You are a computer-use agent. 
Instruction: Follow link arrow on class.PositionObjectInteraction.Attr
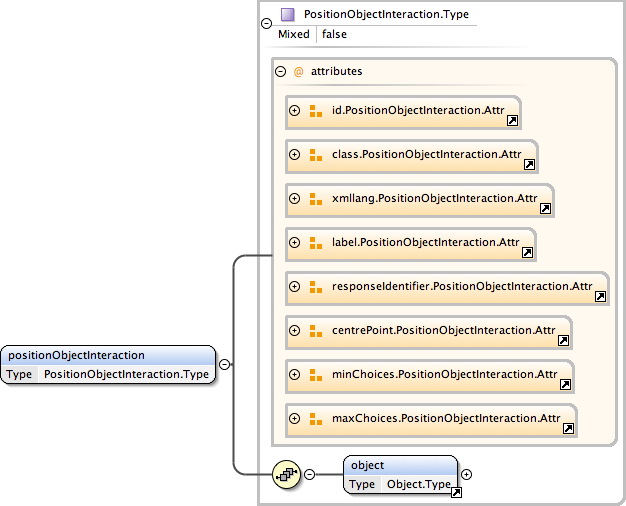tap(530, 165)
